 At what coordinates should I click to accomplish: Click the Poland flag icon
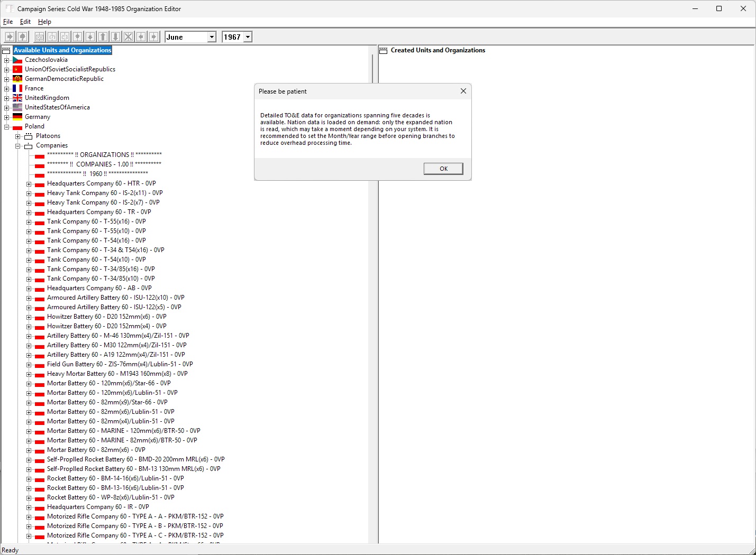pyautogui.click(x=17, y=126)
